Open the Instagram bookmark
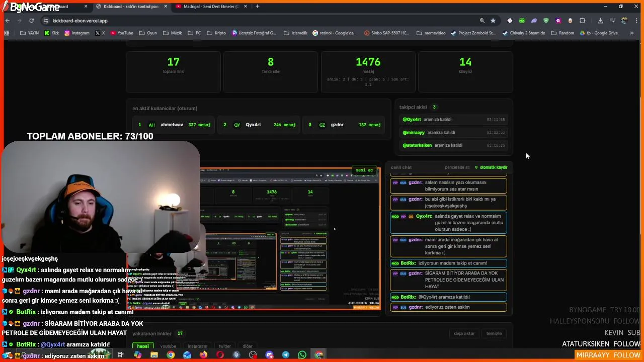644x362 pixels. 76,33
